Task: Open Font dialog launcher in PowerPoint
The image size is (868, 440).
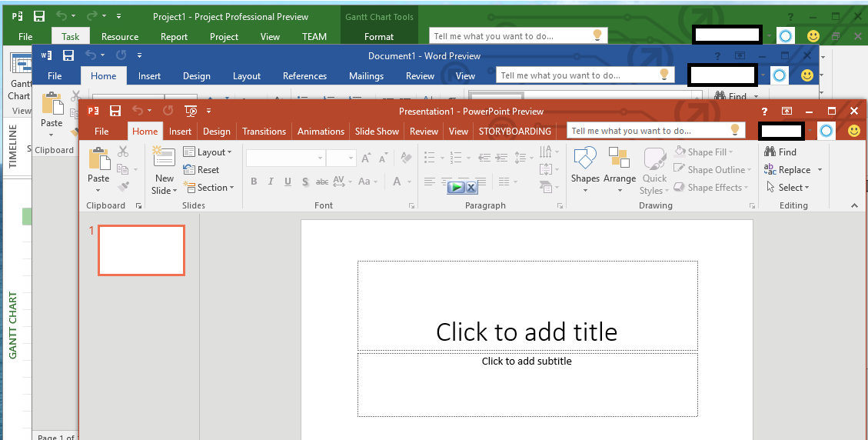Action: 411,205
